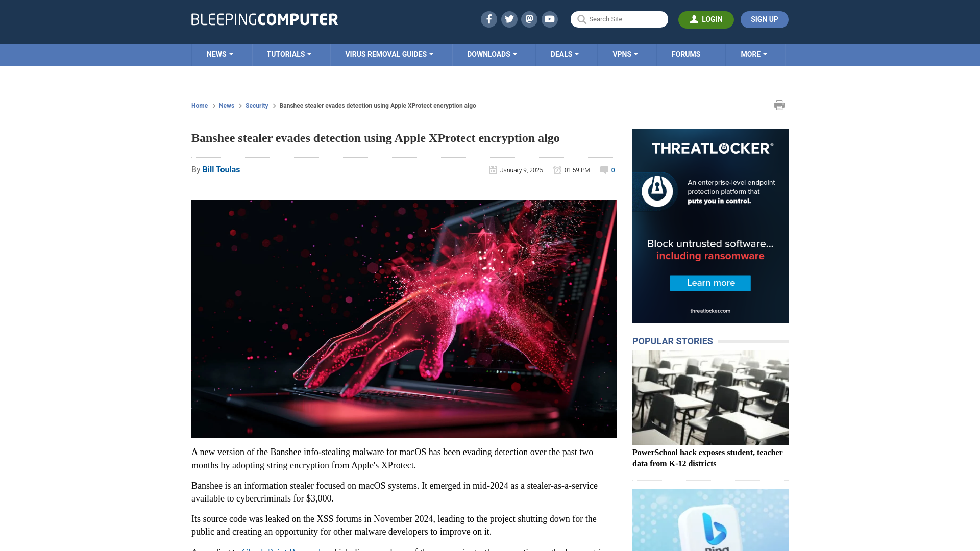Click the BleepingComputer Mastodon icon
This screenshot has height=551, width=980.
tap(529, 19)
